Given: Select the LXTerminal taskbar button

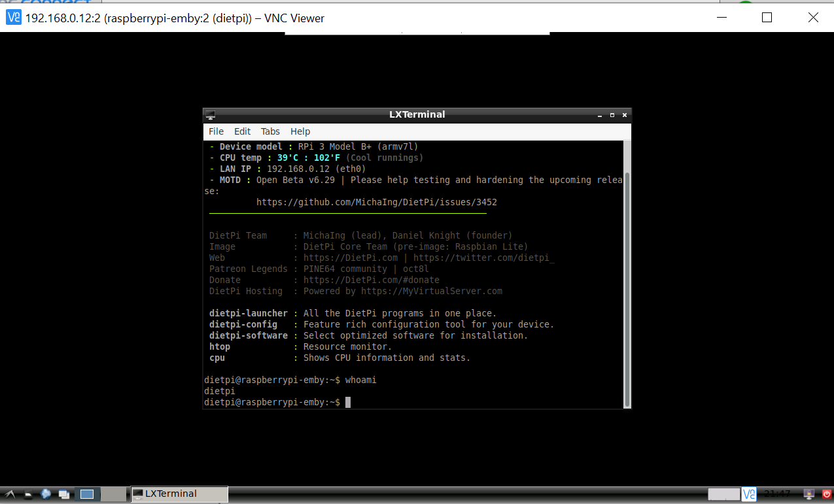Looking at the screenshot, I should [180, 494].
